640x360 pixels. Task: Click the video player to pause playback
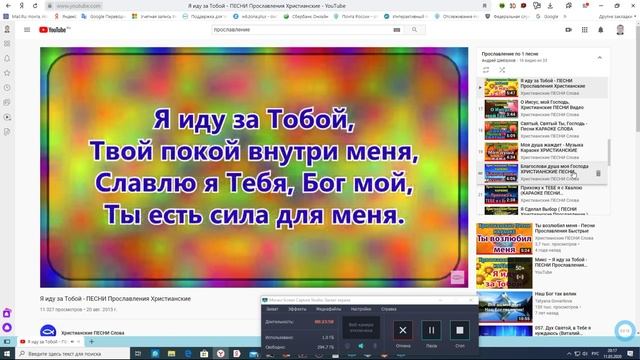(x=254, y=167)
